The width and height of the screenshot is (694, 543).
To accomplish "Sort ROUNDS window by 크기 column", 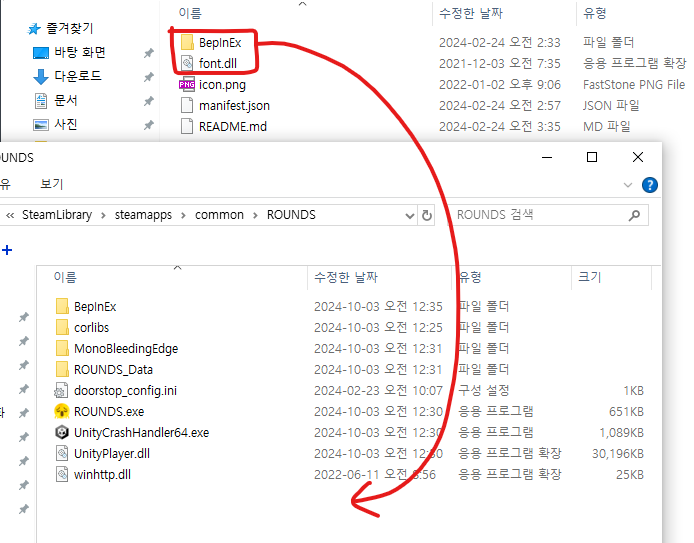I will point(590,277).
